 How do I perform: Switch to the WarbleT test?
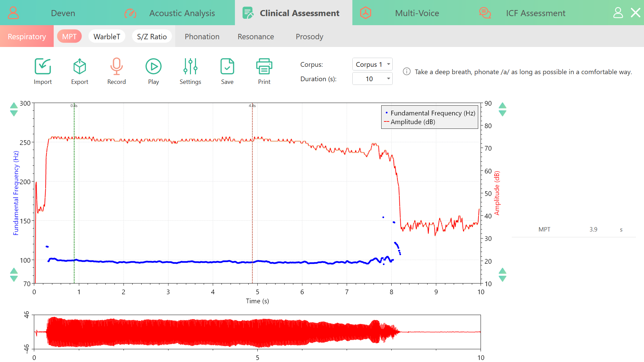tap(107, 36)
